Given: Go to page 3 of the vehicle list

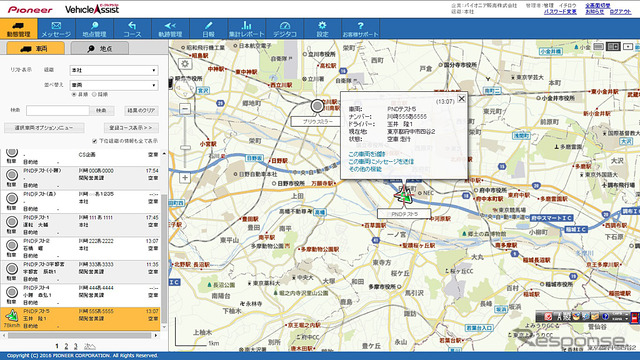Looking at the screenshot, I should [x=76, y=346].
